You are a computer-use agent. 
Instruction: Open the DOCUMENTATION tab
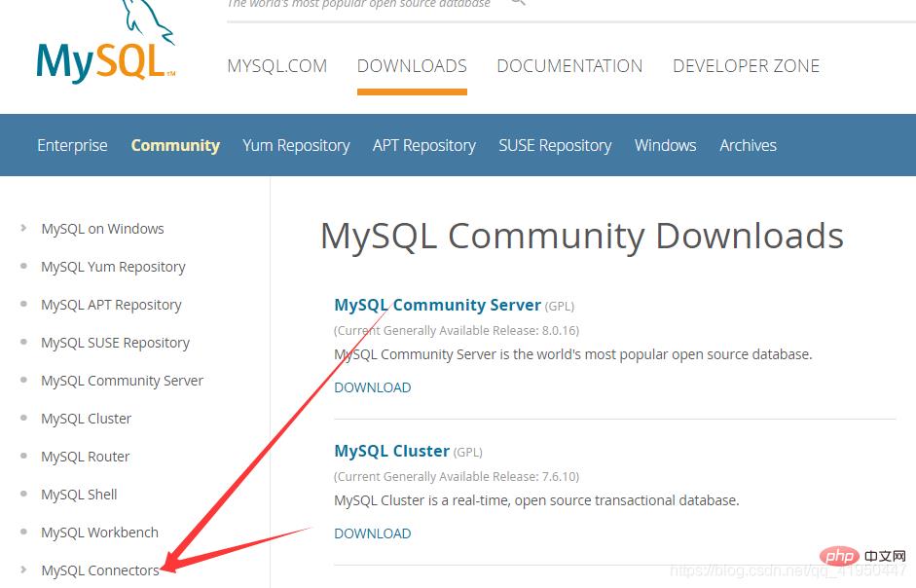[x=569, y=66]
